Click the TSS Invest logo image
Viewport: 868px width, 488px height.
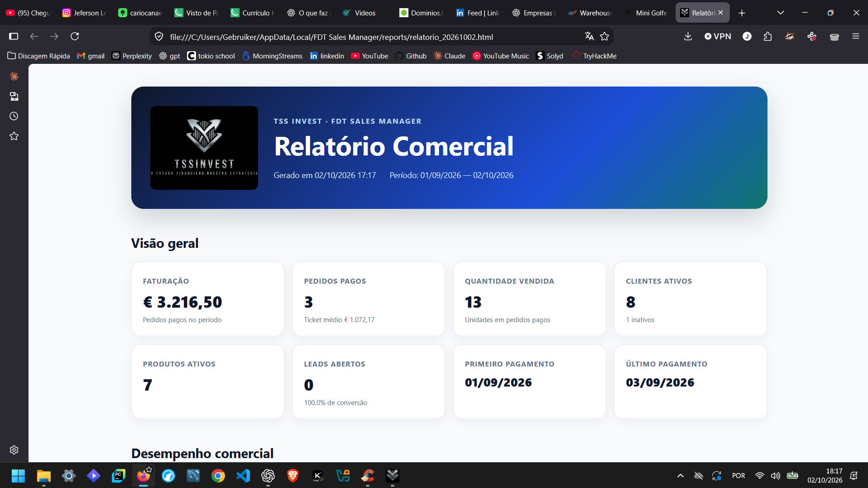click(204, 148)
